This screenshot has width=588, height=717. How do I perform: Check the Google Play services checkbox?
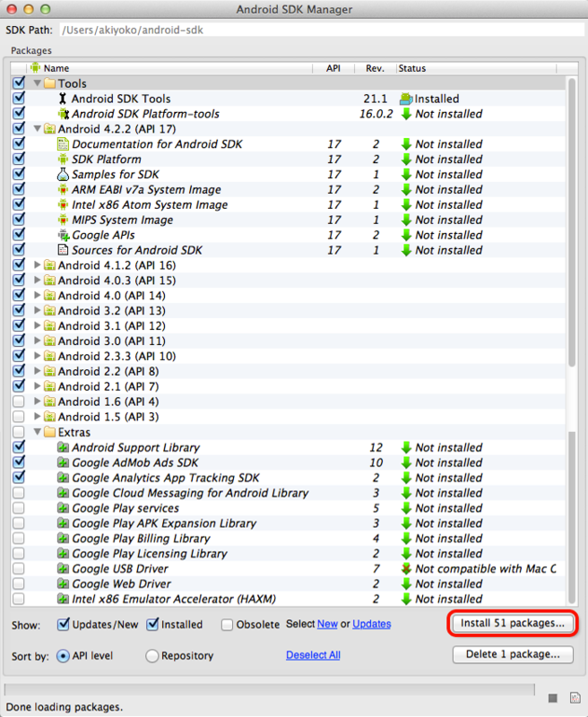[19, 507]
